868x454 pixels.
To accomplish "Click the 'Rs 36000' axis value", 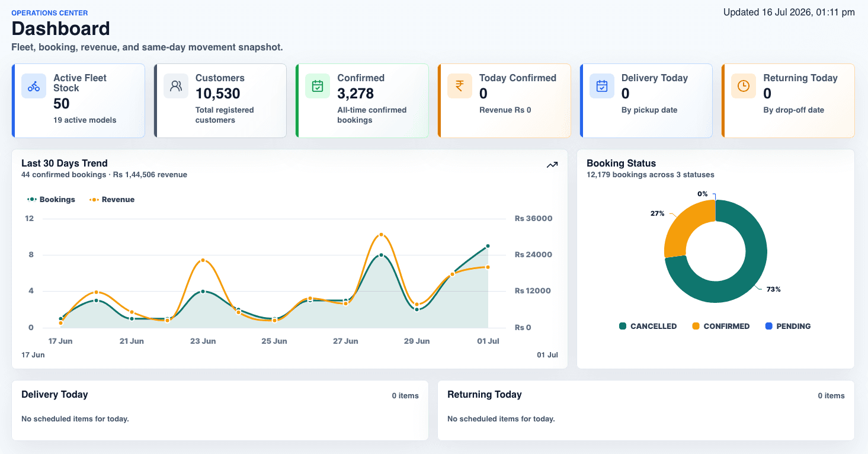I will (533, 219).
